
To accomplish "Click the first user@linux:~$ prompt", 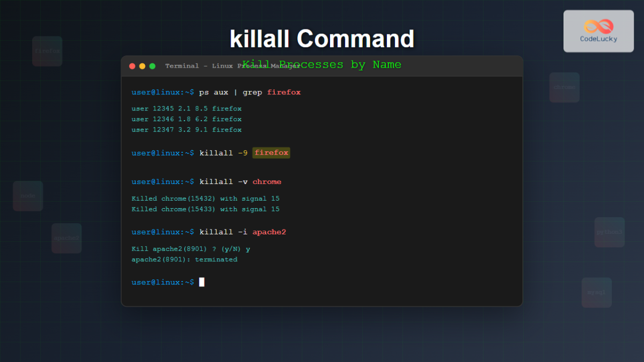I will click(x=162, y=92).
